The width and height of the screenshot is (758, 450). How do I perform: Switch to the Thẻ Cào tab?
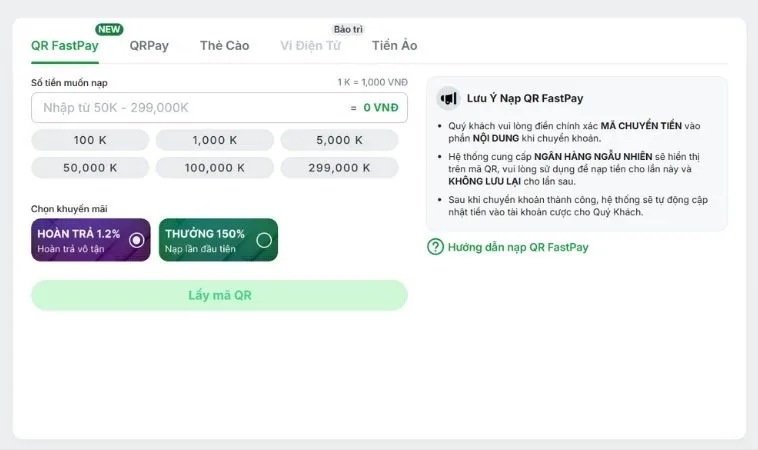click(x=224, y=46)
